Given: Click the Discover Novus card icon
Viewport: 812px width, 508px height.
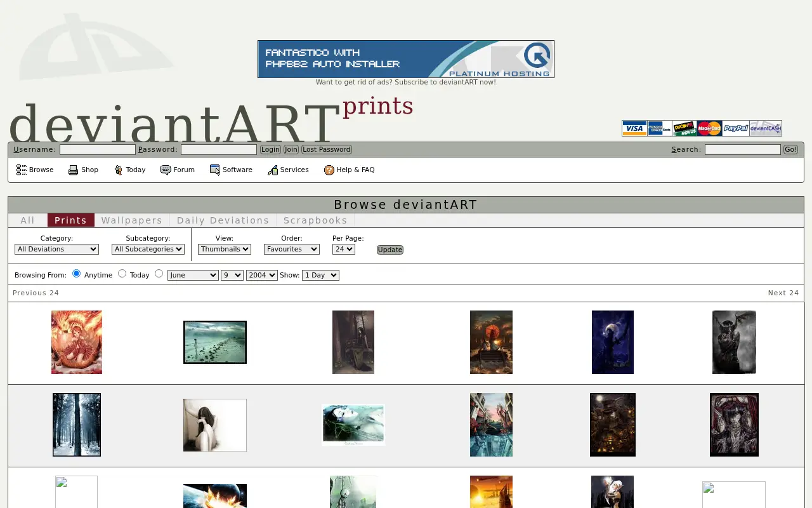Looking at the screenshot, I should (x=684, y=128).
